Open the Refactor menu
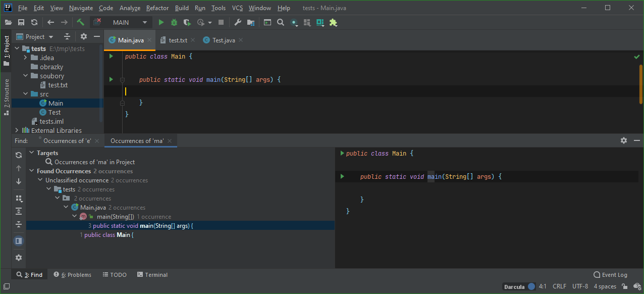Image resolution: width=644 pixels, height=294 pixels. coord(157,8)
